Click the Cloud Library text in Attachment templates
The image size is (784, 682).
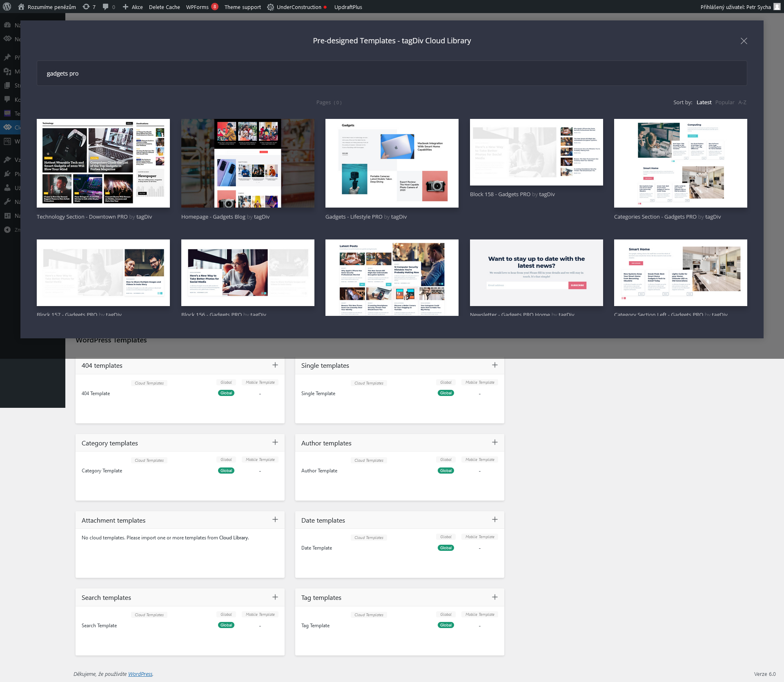(x=234, y=538)
